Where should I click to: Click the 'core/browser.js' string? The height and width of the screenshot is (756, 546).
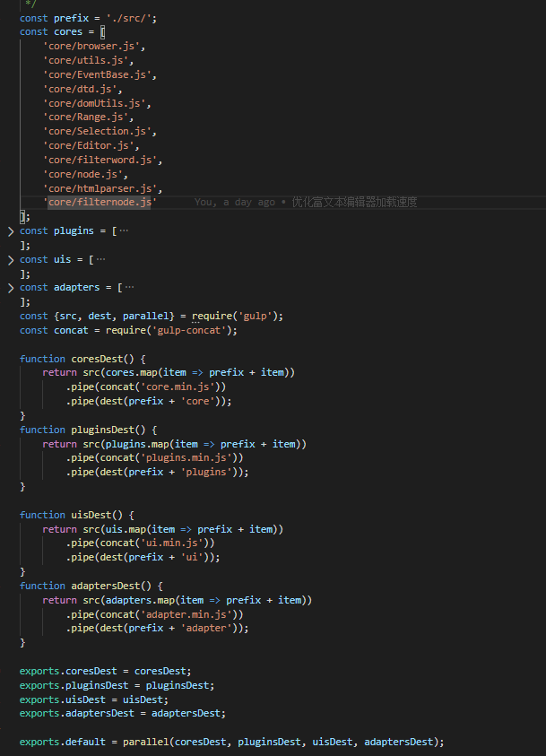pos(91,47)
